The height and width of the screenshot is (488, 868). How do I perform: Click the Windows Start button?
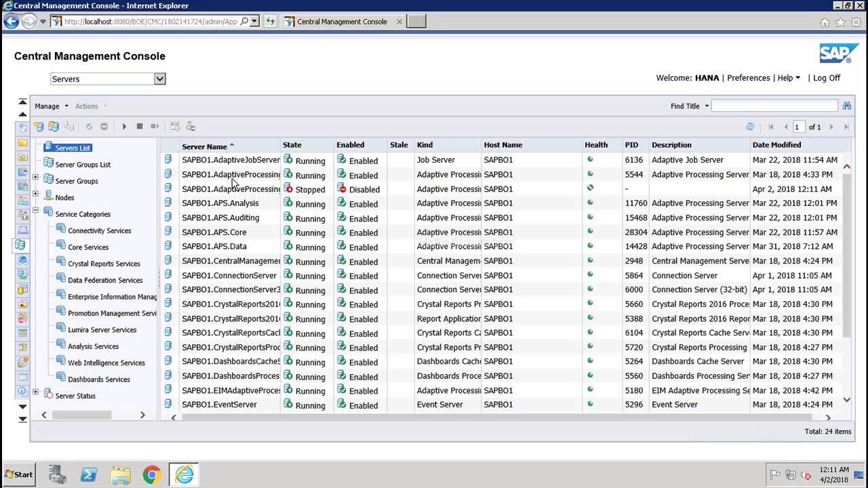[x=18, y=475]
